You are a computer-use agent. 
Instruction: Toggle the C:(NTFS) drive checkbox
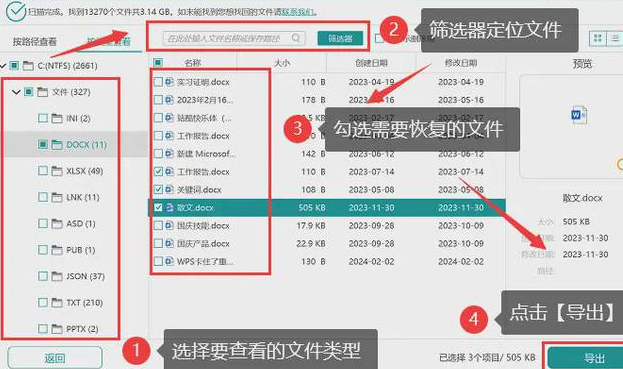[14, 66]
